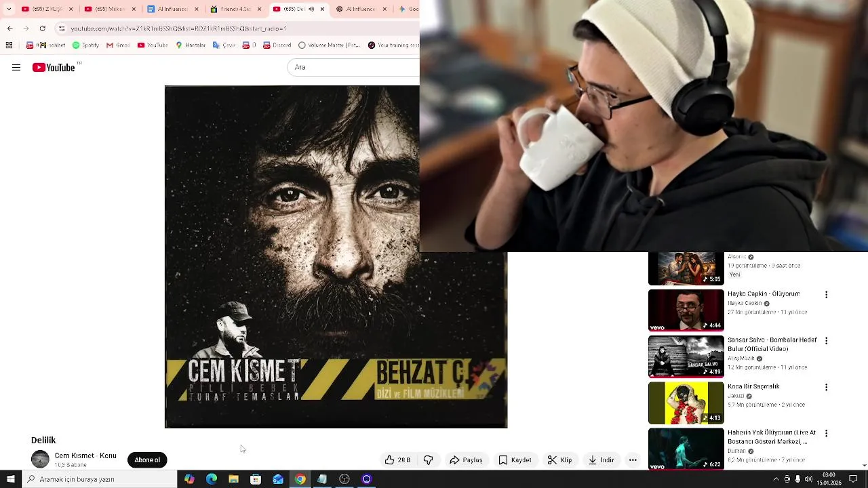Image resolution: width=868 pixels, height=488 pixels.
Task: Open 'Cem Kısmet - Konu' channel name
Action: 85,455
